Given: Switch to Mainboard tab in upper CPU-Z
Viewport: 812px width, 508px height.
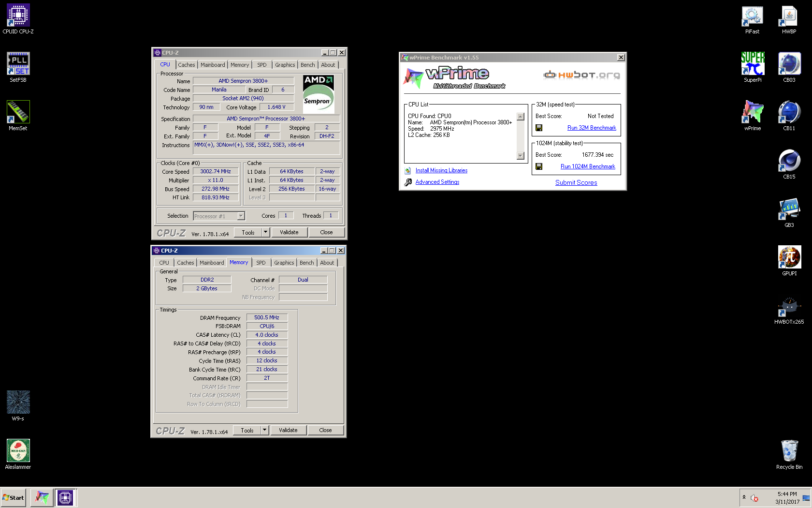Looking at the screenshot, I should click(213, 65).
